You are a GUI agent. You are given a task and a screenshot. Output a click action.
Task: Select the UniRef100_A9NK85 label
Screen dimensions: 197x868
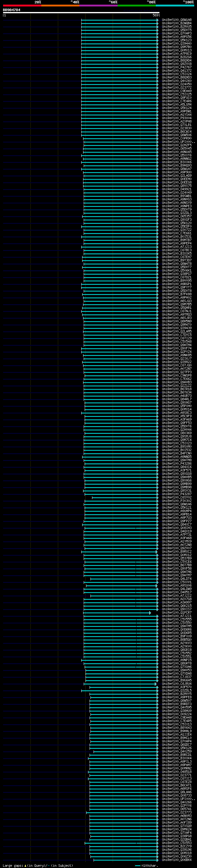click(177, 355)
